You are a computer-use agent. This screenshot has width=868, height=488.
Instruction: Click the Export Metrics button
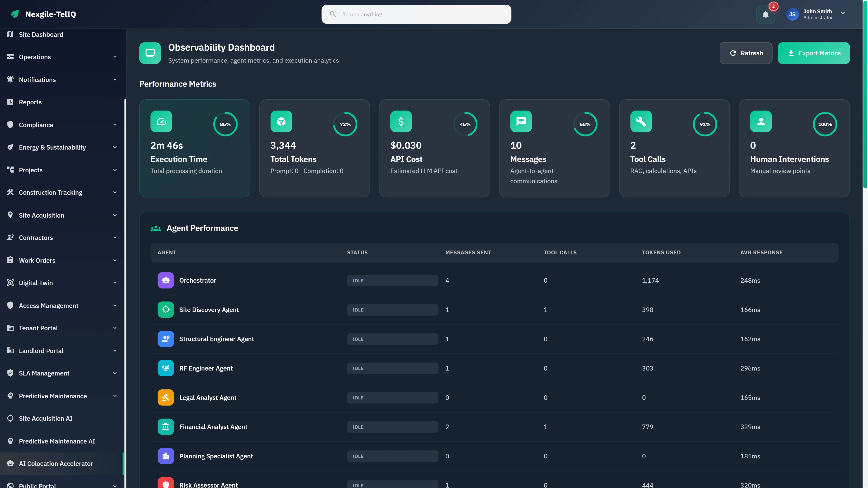pyautogui.click(x=814, y=53)
